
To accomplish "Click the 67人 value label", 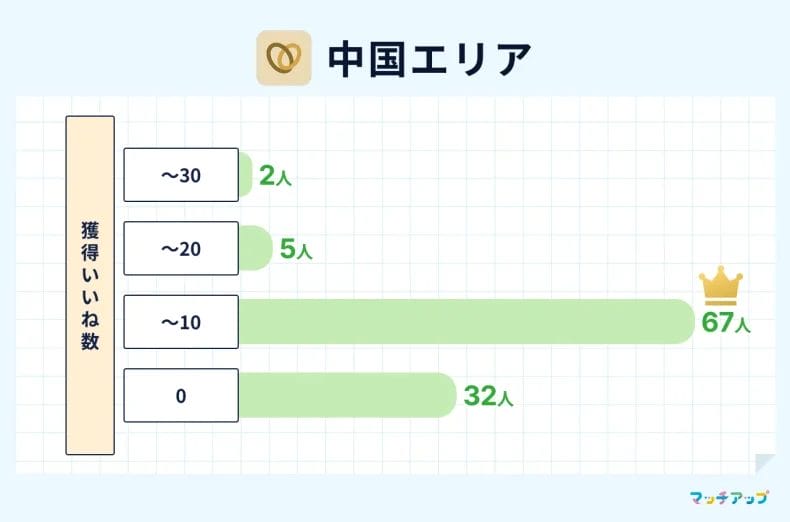I will (725, 323).
